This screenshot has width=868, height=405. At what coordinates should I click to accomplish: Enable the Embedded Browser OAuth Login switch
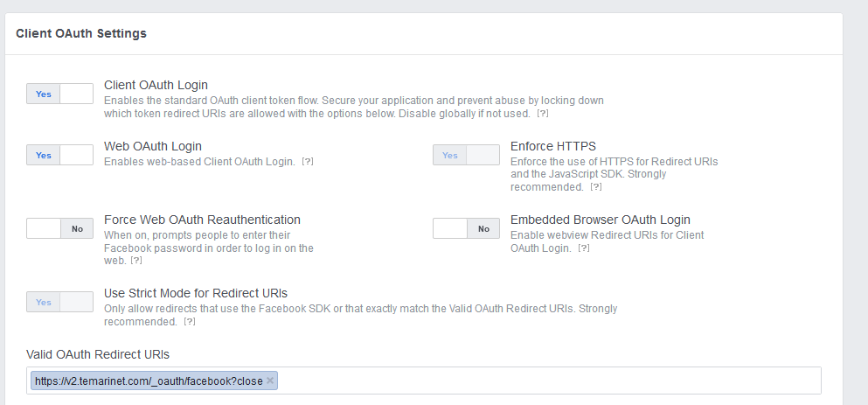pyautogui.click(x=466, y=228)
